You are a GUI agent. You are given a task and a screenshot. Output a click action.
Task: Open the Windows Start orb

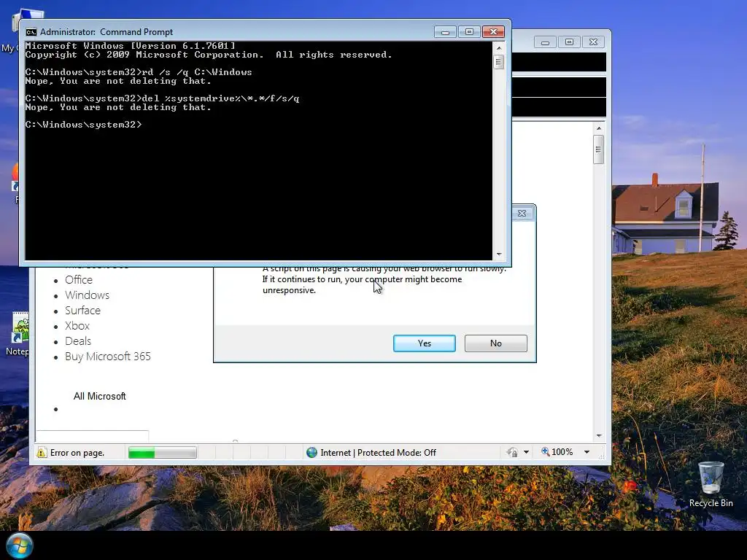pos(19,545)
